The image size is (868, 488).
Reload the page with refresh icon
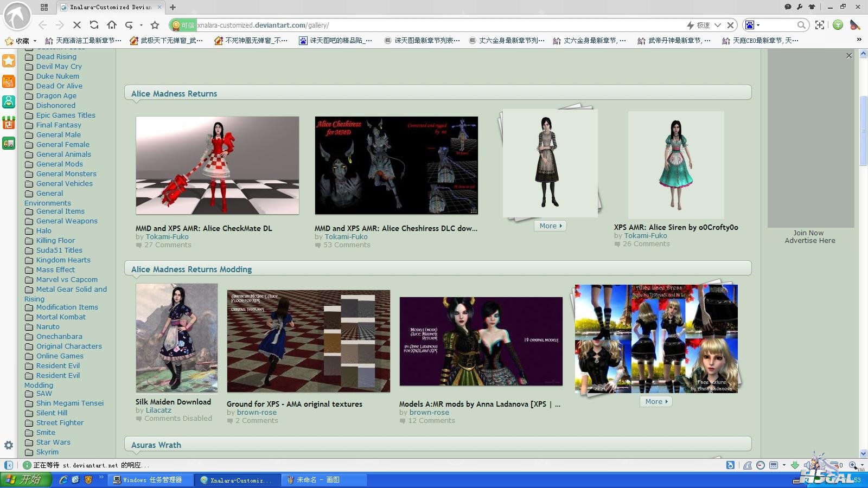pyautogui.click(x=94, y=25)
